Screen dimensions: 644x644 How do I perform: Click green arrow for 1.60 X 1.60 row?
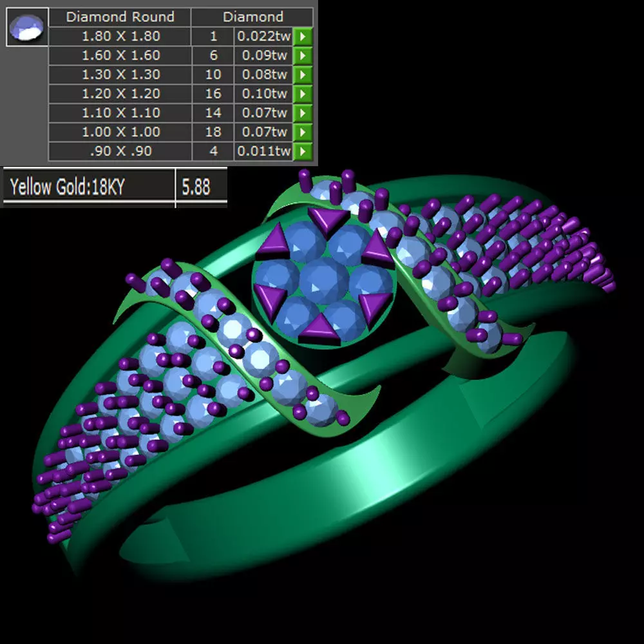pos(303,55)
